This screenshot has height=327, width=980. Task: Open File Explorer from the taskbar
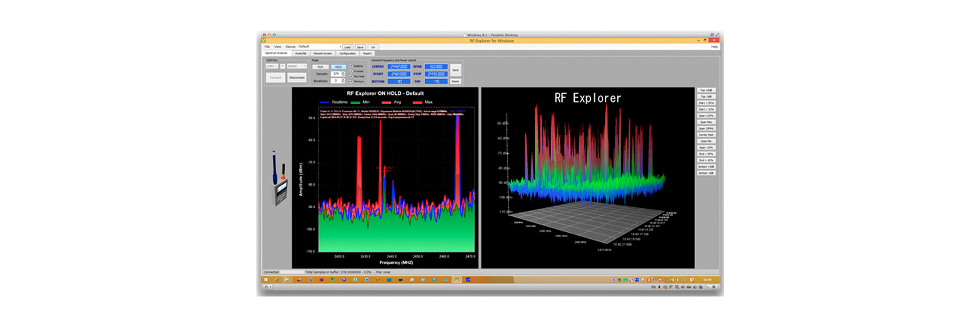tap(287, 280)
